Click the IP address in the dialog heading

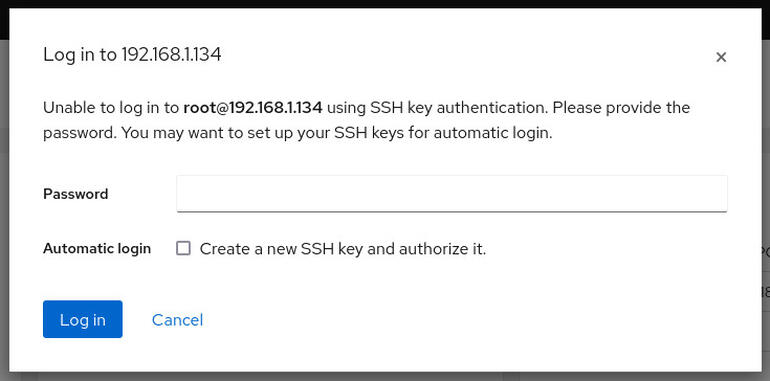(x=171, y=54)
